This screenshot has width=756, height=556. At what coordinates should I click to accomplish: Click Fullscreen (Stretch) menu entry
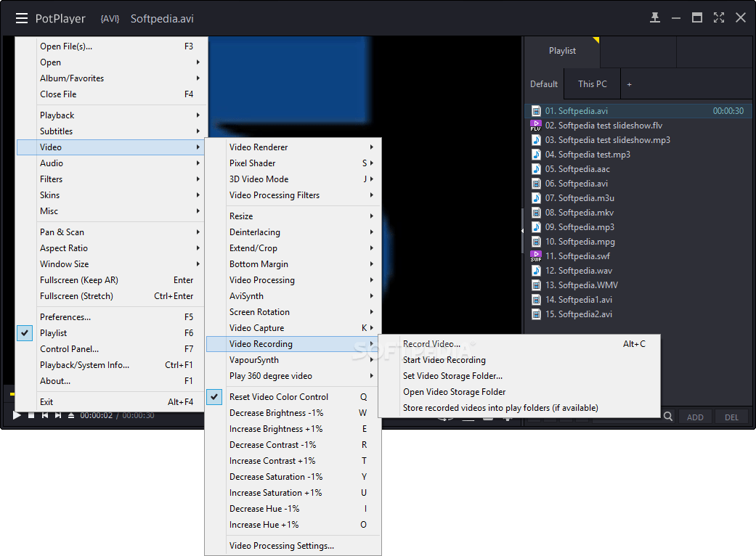tap(112, 296)
